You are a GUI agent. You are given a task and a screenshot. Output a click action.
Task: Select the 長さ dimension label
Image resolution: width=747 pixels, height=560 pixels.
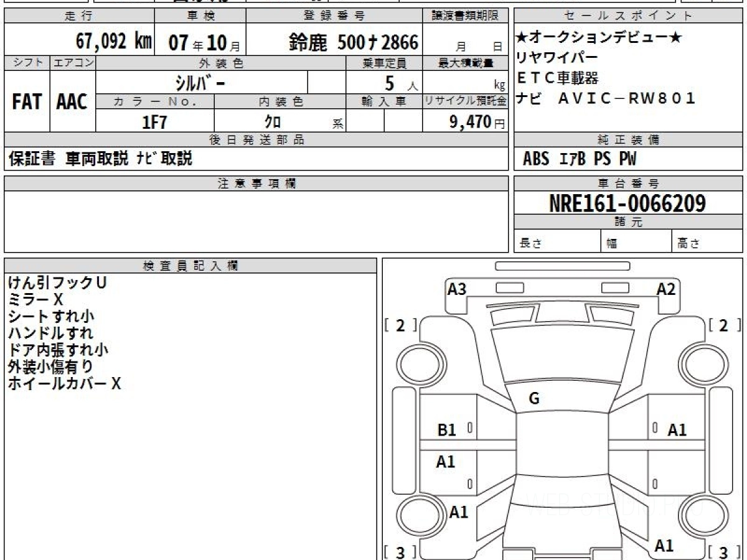pyautogui.click(x=531, y=244)
